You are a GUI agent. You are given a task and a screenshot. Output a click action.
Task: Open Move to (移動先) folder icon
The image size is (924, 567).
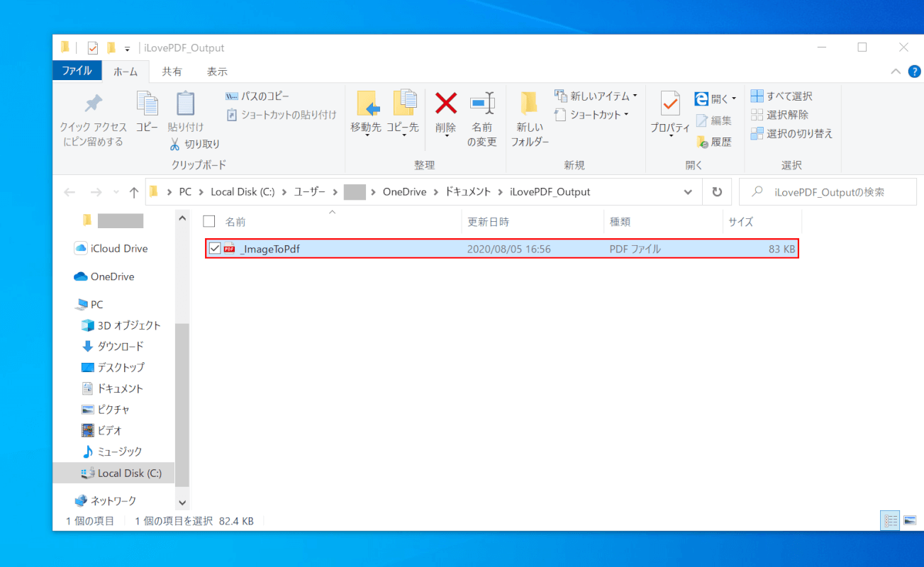[367, 104]
